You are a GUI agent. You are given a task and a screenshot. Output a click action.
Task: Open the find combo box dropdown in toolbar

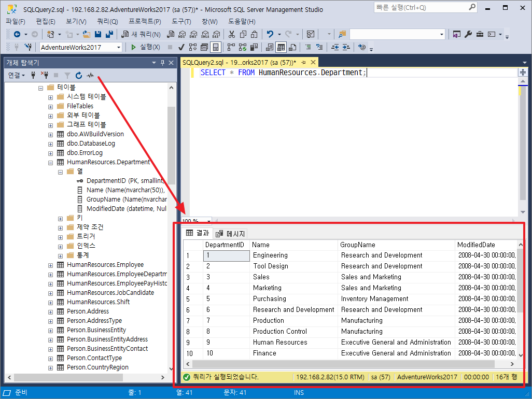click(441, 34)
